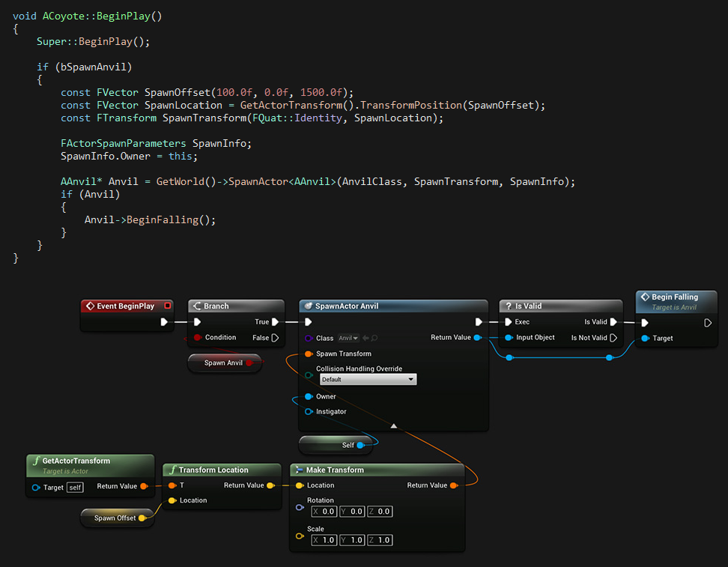
Task: Click the browse magnifier icon beside Class
Action: [x=374, y=338]
